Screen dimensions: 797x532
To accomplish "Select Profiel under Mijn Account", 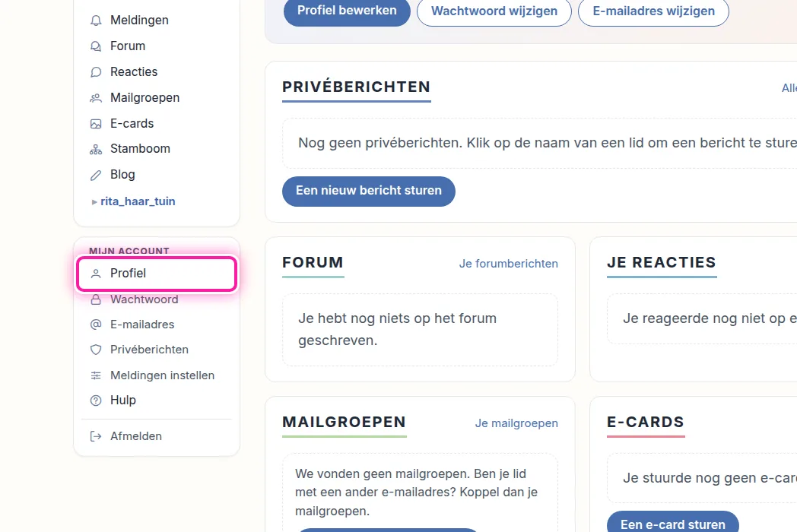I will coord(157,274).
